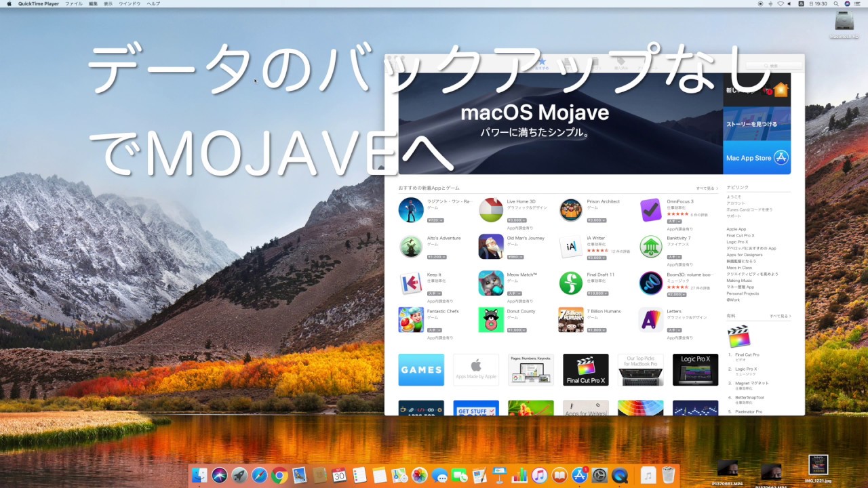Open the ¥1,200 price dropdown for Alto's Adventure
This screenshot has height=488, width=868.
point(436,257)
